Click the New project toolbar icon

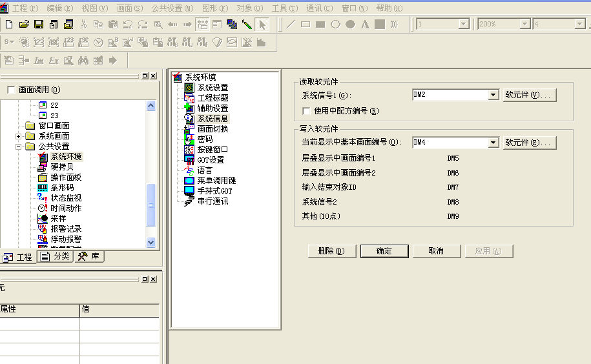(9, 25)
